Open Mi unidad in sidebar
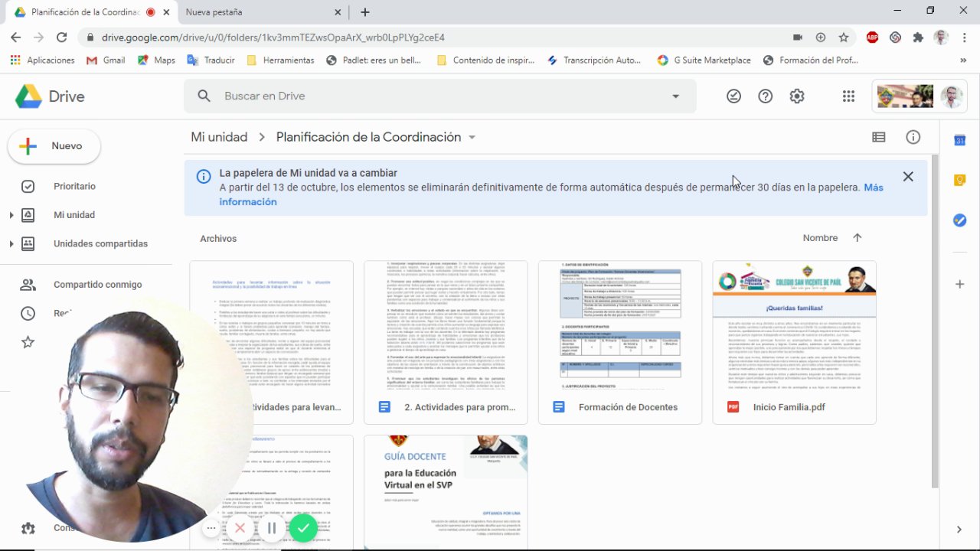 [x=74, y=215]
